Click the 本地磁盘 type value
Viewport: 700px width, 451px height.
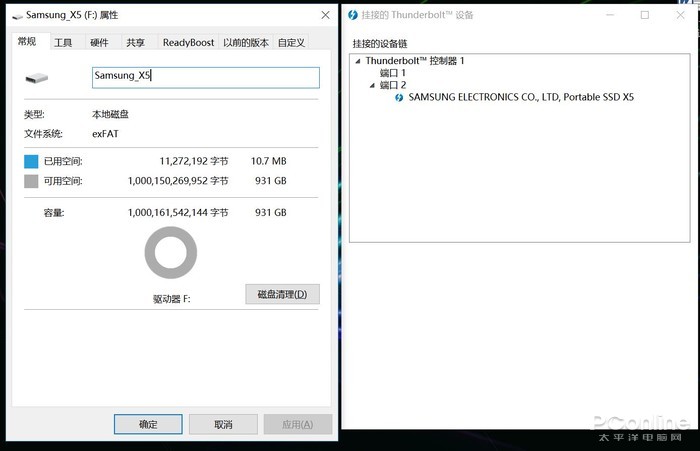110,114
